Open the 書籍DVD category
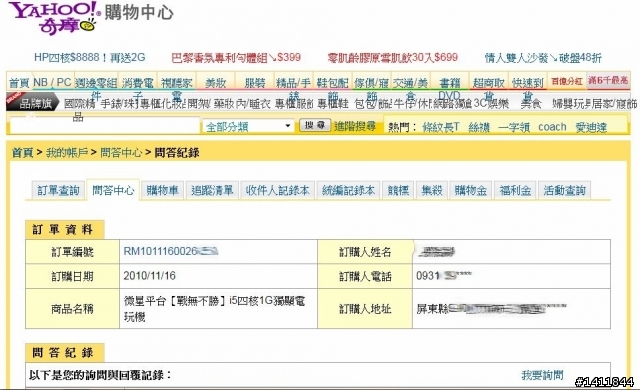Viewport: 640px width, 390px height. 449,88
